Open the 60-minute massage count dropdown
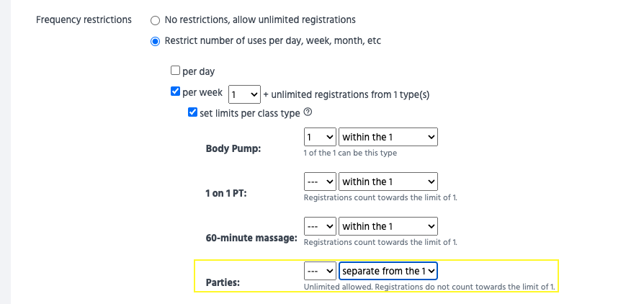This screenshot has height=304, width=644. (320, 226)
